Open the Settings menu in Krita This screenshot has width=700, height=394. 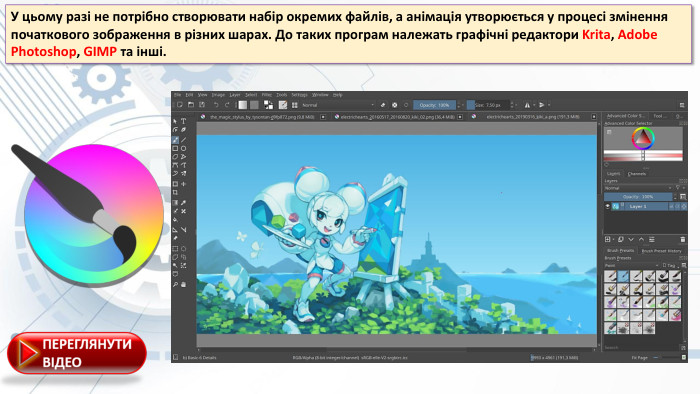click(x=300, y=95)
